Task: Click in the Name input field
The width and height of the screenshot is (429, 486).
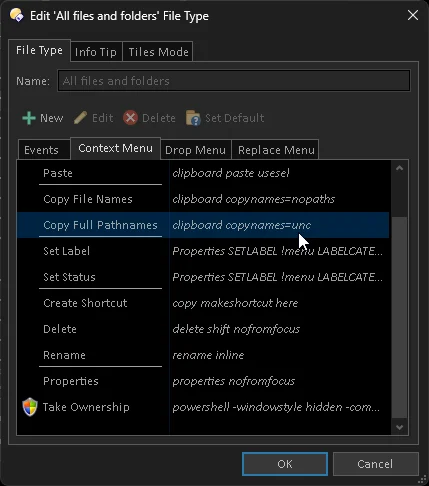Action: (x=234, y=81)
